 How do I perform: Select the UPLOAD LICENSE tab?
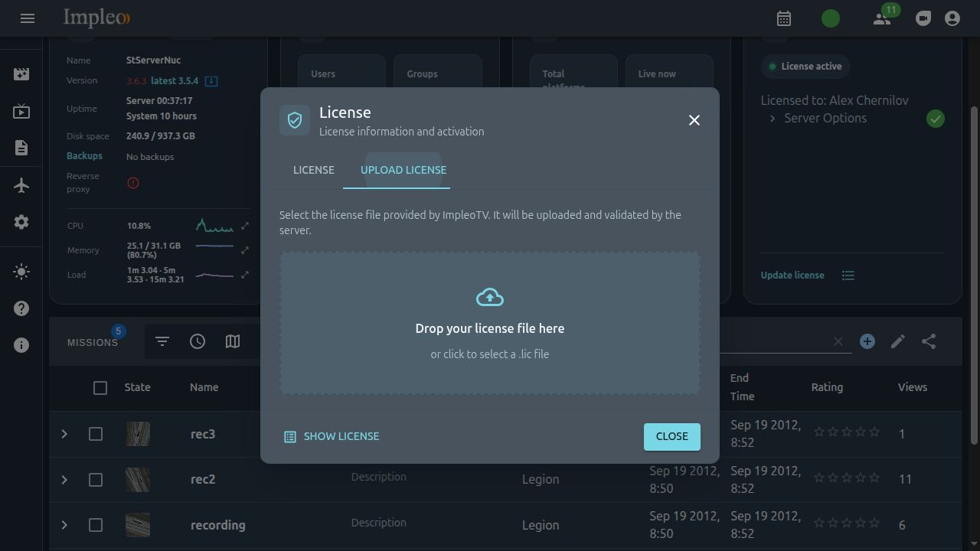pos(403,170)
